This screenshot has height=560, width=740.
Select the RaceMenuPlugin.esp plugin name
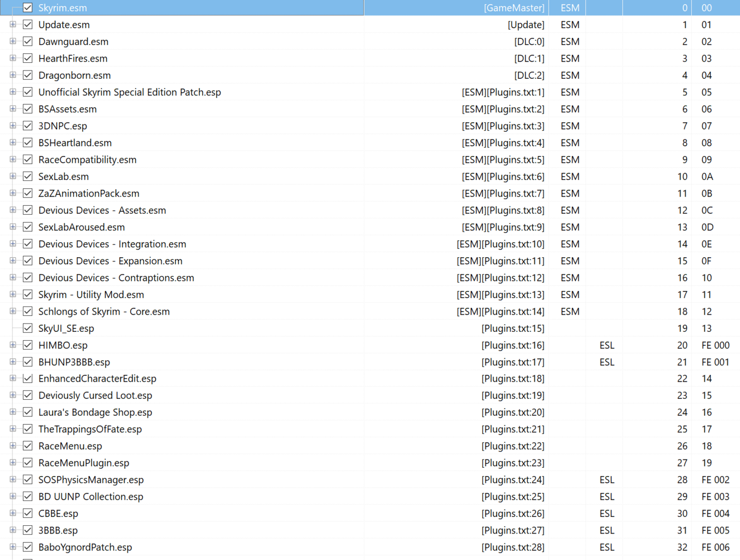(x=83, y=463)
